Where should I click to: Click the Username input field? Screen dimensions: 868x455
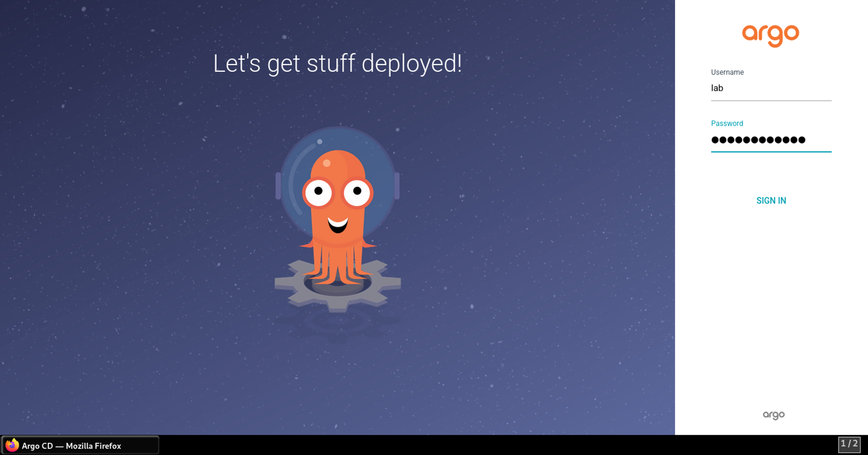(x=771, y=89)
